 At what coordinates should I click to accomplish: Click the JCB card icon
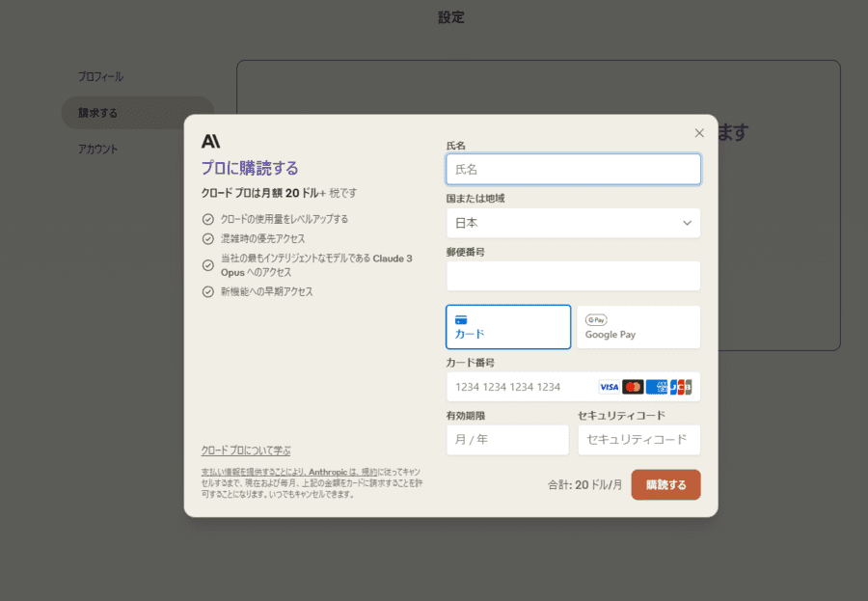(681, 387)
